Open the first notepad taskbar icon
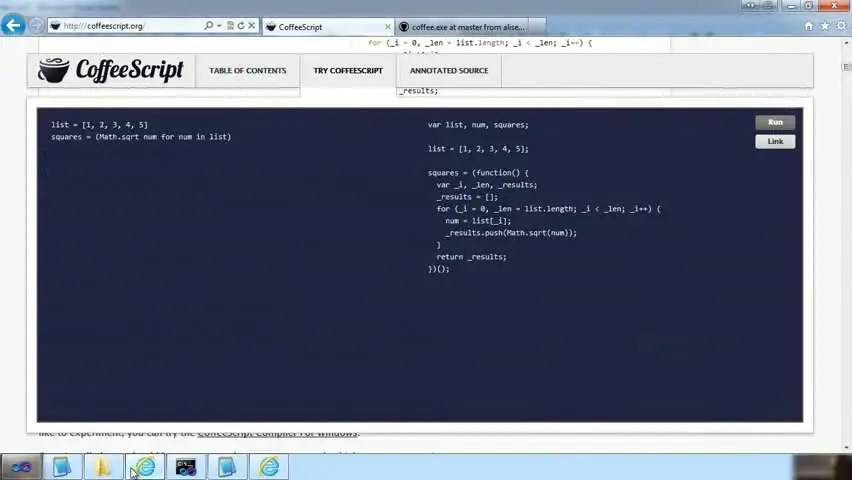The width and height of the screenshot is (852, 480). tap(62, 467)
